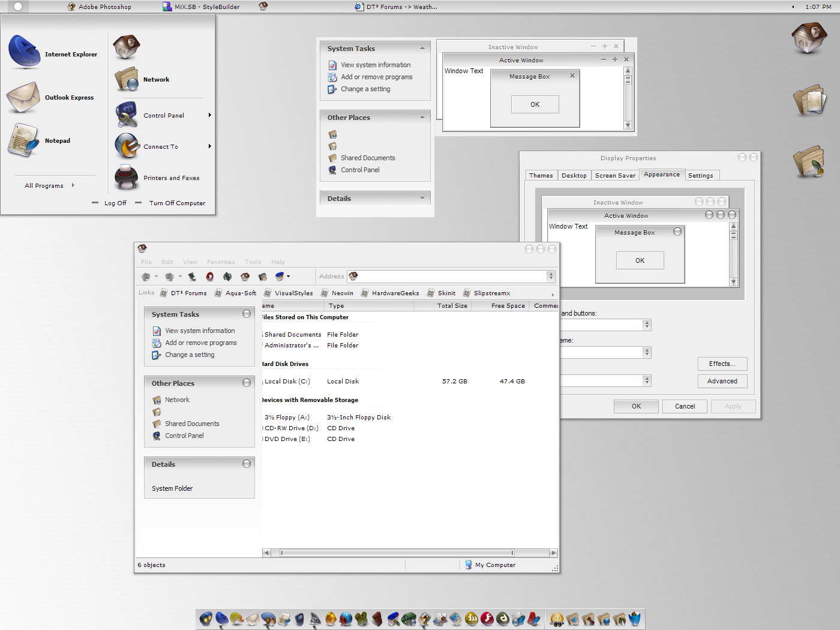Click the 1:07 PM clock

click(818, 7)
